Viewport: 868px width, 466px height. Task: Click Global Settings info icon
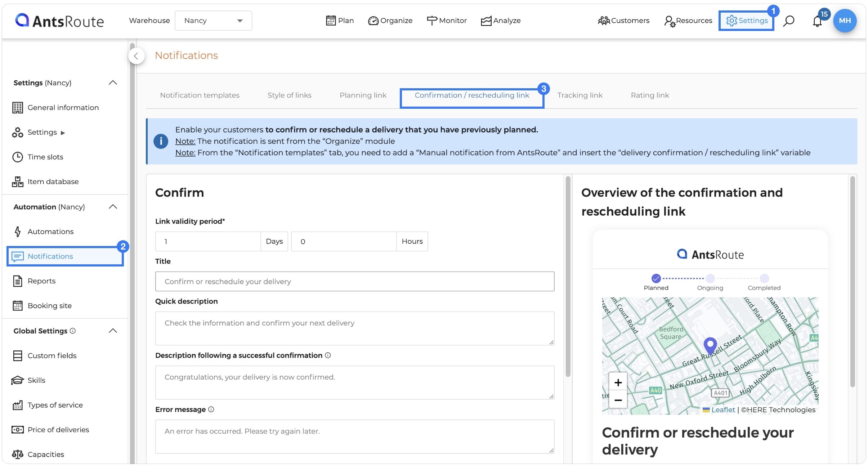[x=72, y=331]
